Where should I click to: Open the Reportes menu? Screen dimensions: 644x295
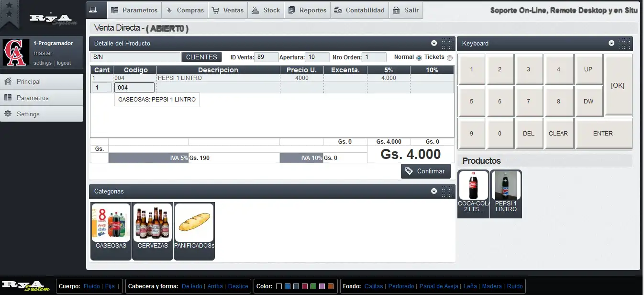[307, 10]
